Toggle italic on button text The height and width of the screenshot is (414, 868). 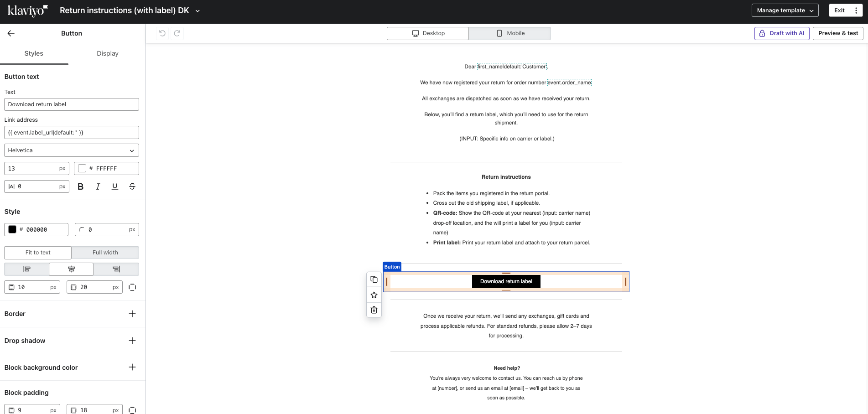click(x=98, y=186)
